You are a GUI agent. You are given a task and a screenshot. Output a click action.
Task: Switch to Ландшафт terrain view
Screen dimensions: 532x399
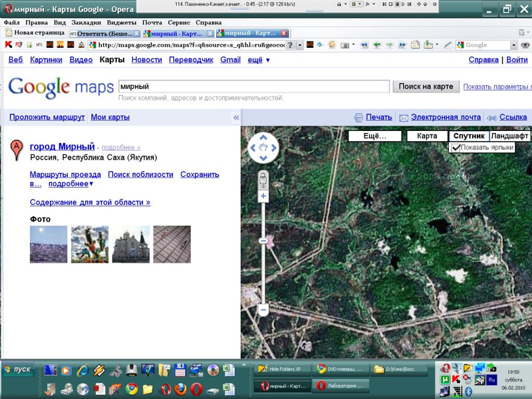point(509,136)
